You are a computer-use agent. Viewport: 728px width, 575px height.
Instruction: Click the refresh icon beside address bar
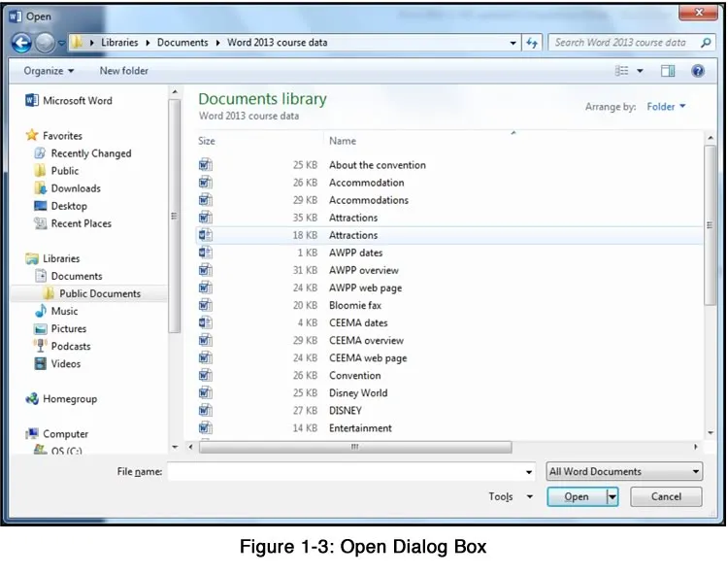click(x=532, y=43)
